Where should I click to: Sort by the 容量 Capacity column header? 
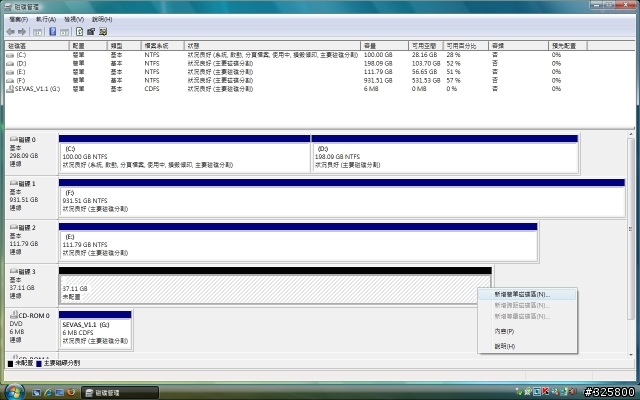pos(384,46)
